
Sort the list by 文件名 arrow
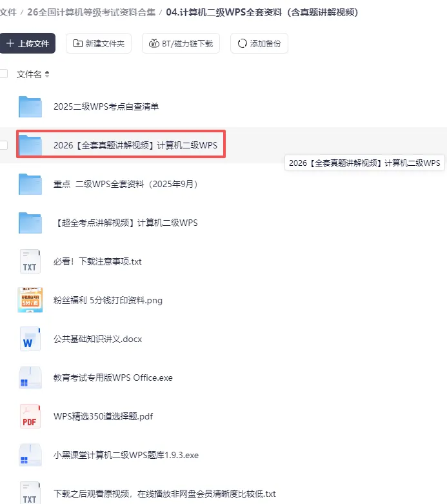tap(47, 74)
